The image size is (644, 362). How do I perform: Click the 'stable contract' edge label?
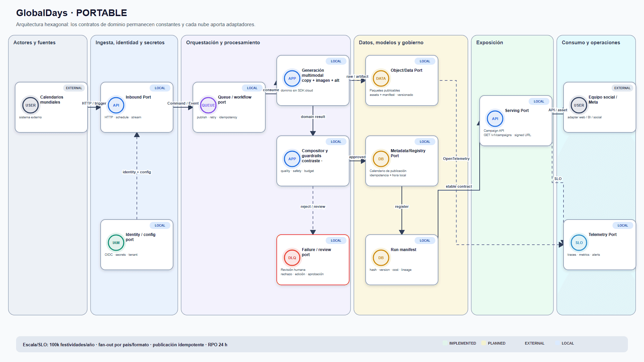coord(459,186)
